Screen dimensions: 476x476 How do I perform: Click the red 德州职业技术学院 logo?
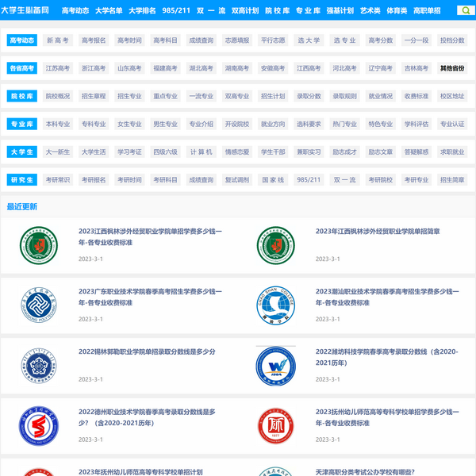pyautogui.click(x=39, y=425)
